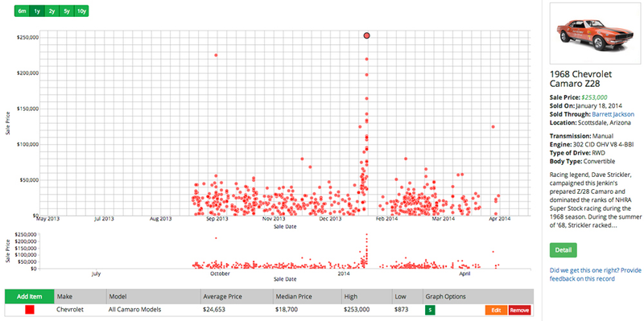
Task: Click the $225,000 data point near Sep 2013
Action: click(216, 55)
